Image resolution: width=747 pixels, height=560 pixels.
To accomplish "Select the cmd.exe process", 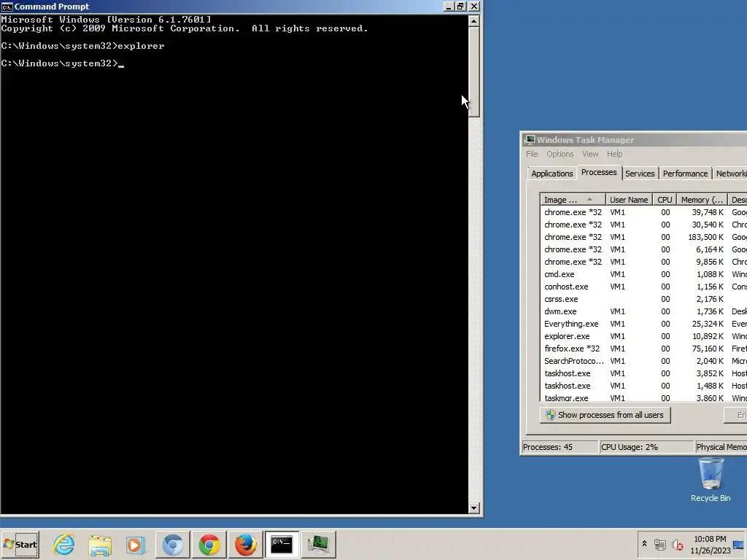I will [x=644, y=274].
